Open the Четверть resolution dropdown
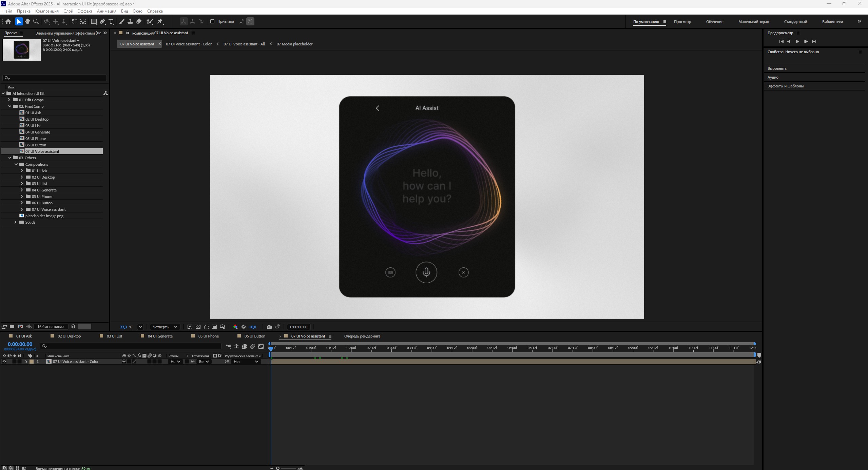The width and height of the screenshot is (868, 470). click(165, 327)
